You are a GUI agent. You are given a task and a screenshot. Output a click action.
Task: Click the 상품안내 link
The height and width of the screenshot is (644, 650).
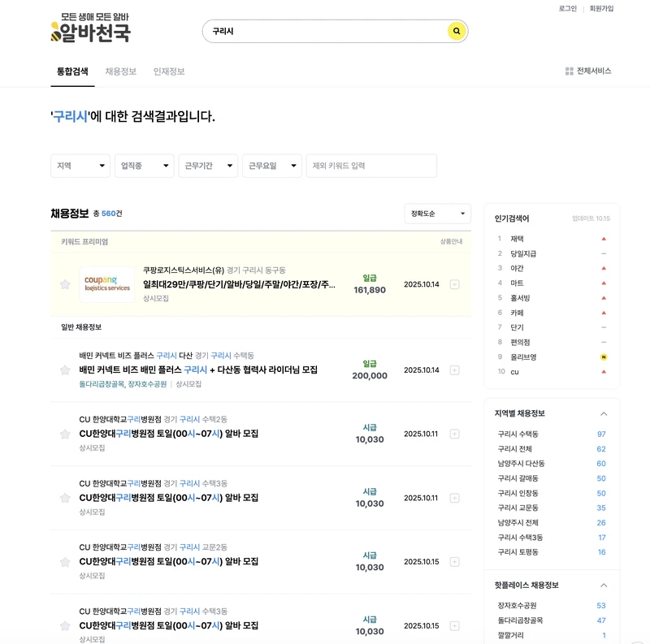tap(451, 242)
